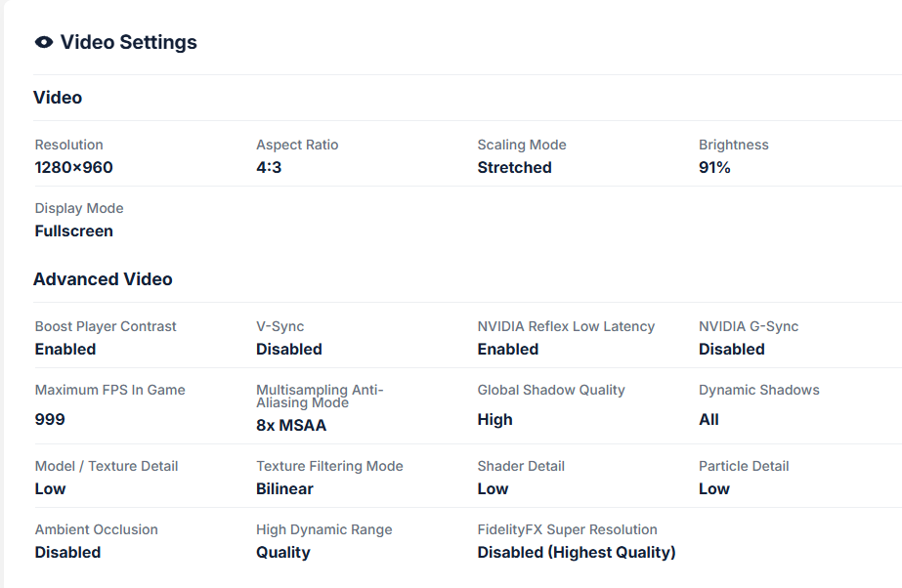
Task: Click Ambient Occlusion Disabled value
Action: (x=67, y=552)
